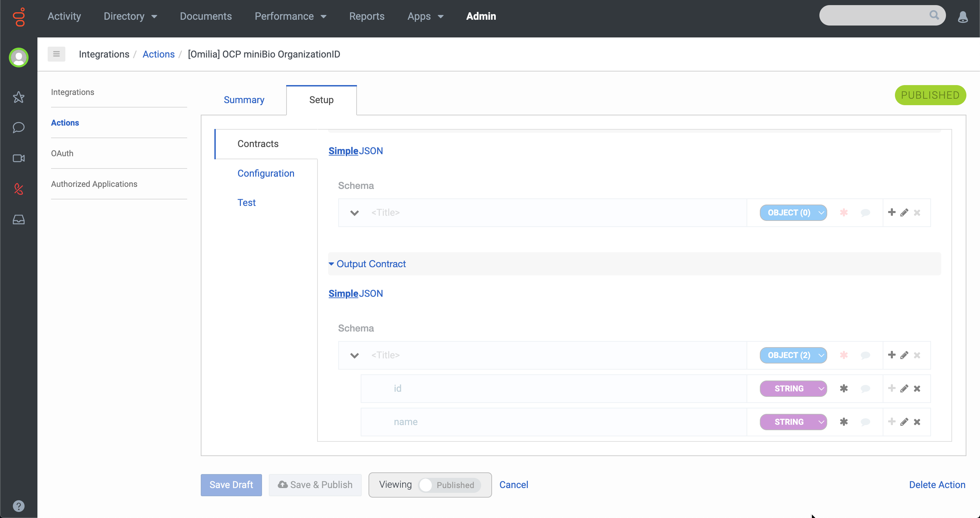980x518 pixels.
Task: Click the notifications bell icon
Action: [x=963, y=17]
